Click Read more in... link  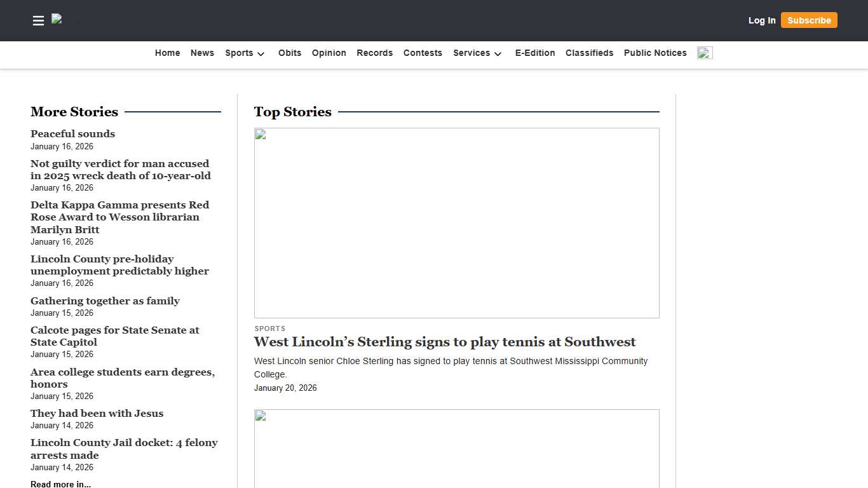click(60, 484)
